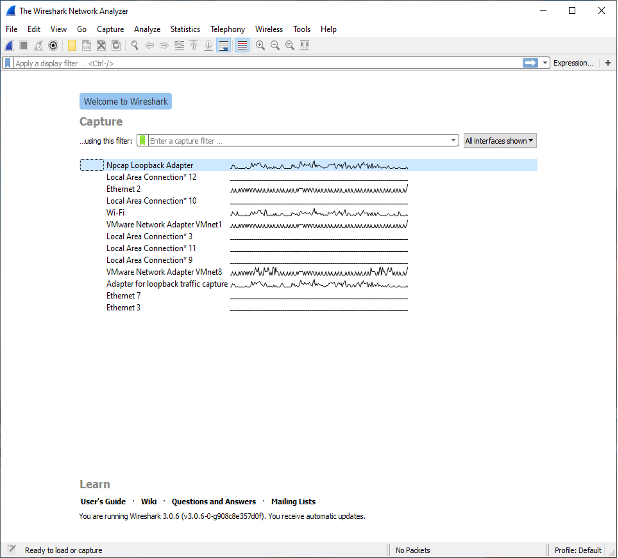Viewport: 618px width, 558px height.
Task: Select Ethernet 2 interface
Action: pyautogui.click(x=308, y=189)
